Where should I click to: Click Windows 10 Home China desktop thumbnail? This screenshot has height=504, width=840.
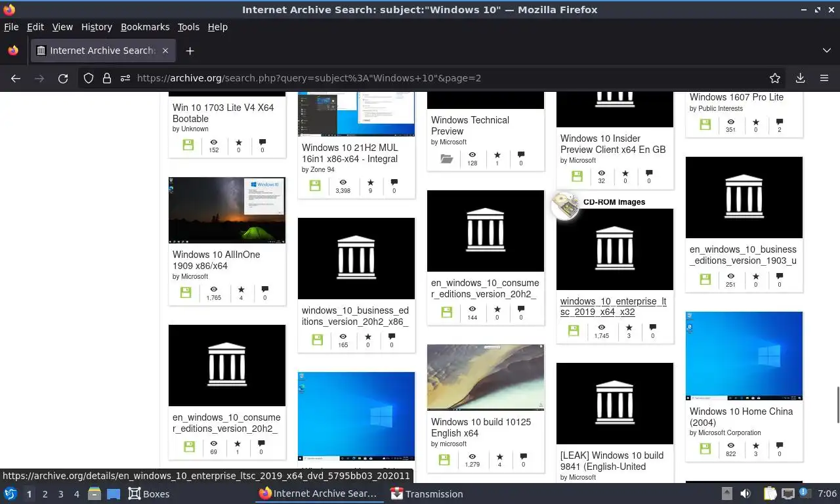(744, 356)
